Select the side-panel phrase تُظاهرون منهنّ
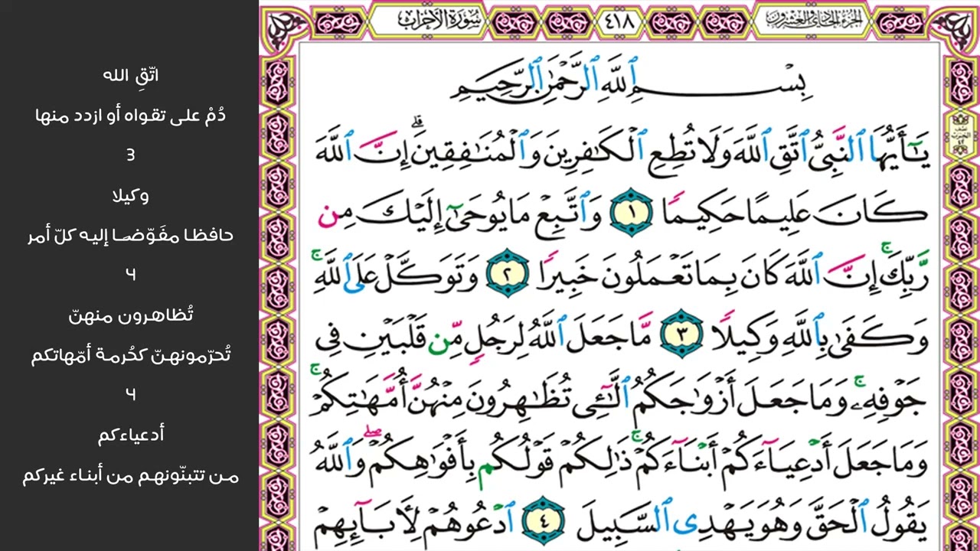Screen dimensions: 980x551 (130, 315)
